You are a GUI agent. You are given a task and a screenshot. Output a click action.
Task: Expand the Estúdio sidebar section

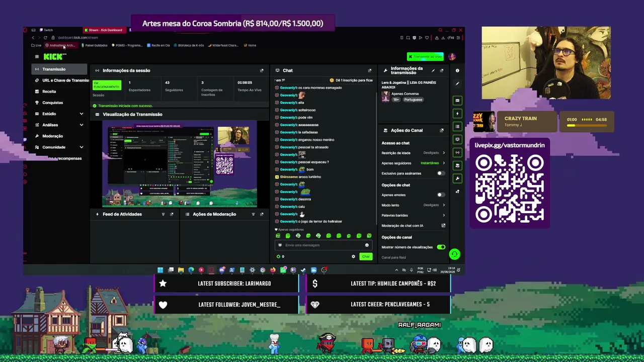coord(82,114)
